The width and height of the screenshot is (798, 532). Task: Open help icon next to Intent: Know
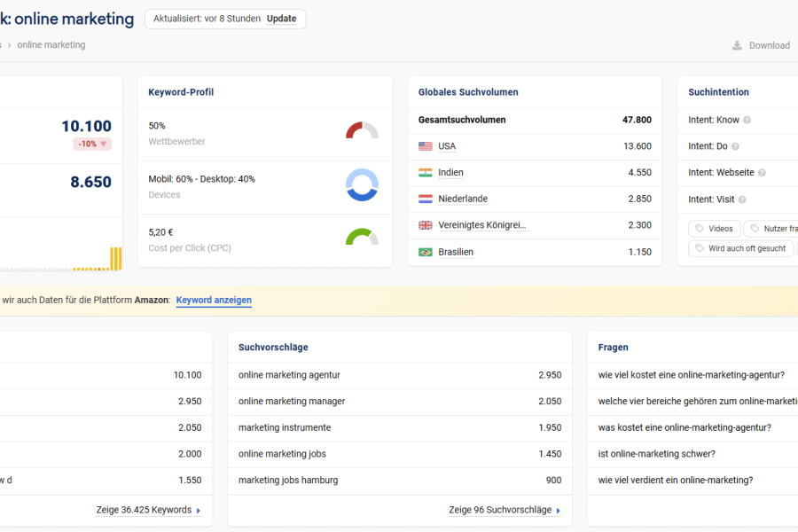[x=747, y=121]
